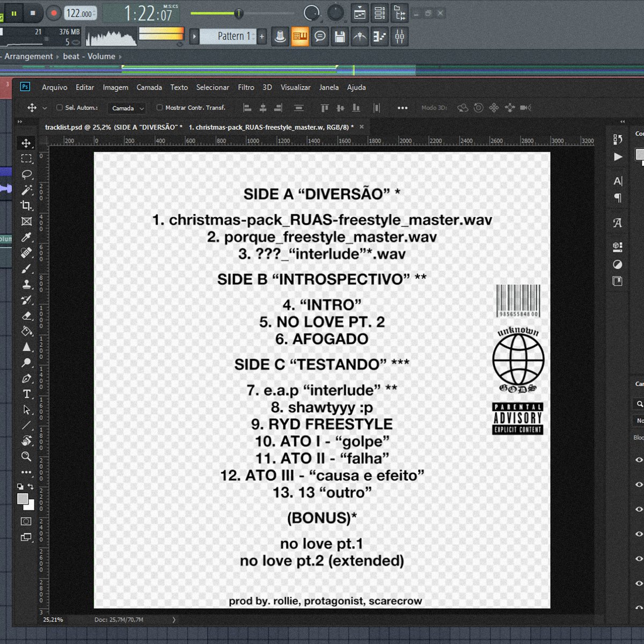
Task: Open the Character panel icon
Action: pos(618,181)
